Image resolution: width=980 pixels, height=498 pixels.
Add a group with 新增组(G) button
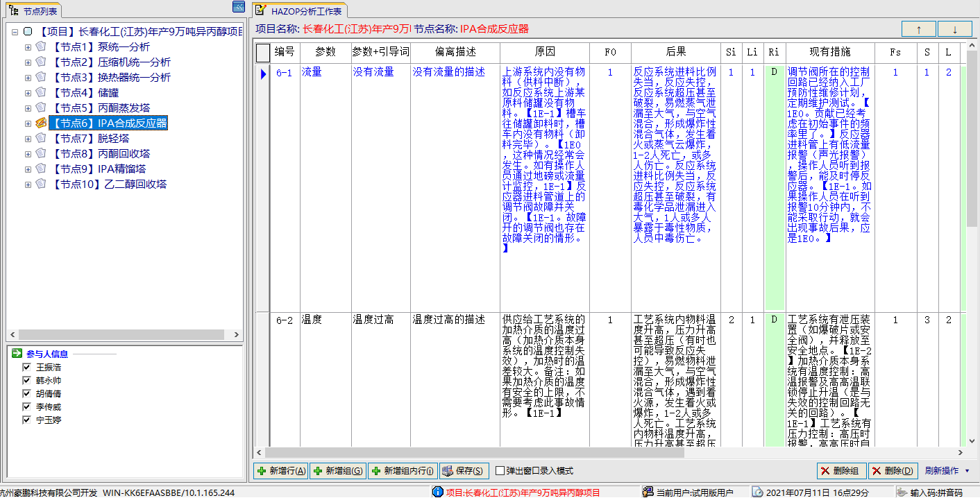(338, 471)
